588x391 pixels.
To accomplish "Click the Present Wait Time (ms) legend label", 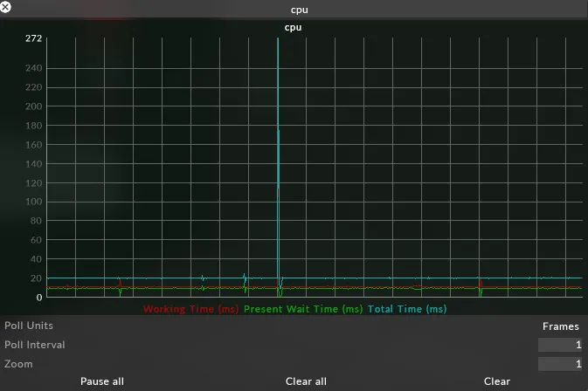I will 303,309.
